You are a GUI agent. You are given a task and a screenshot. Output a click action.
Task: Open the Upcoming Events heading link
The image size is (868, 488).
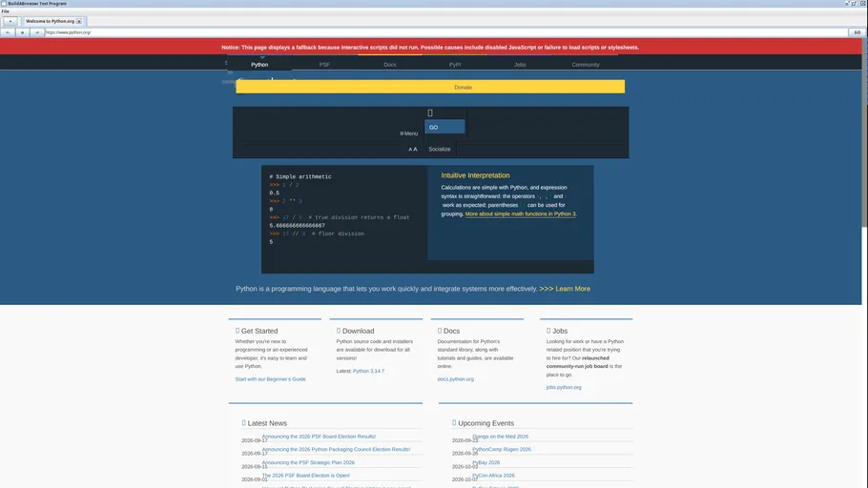pos(486,423)
